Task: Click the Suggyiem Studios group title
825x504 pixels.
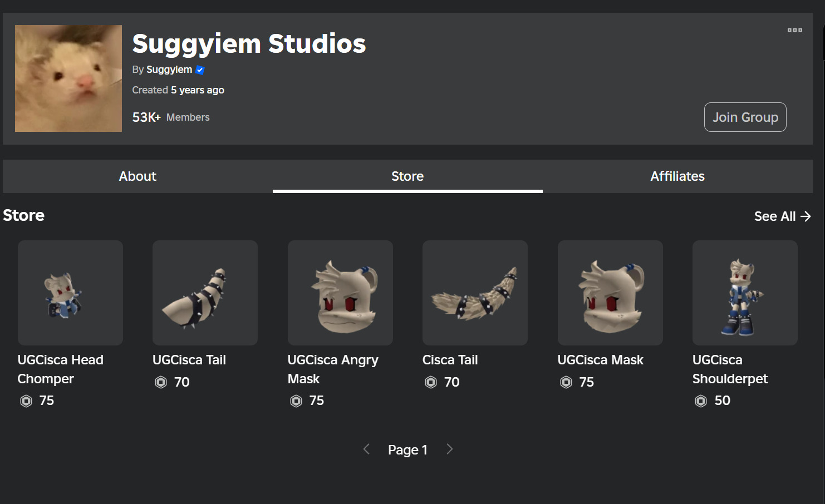Action: (x=249, y=43)
